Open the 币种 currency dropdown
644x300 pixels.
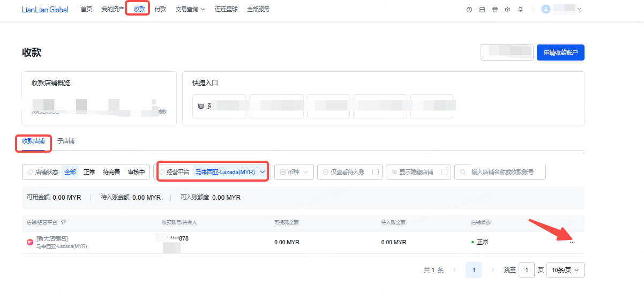point(294,172)
